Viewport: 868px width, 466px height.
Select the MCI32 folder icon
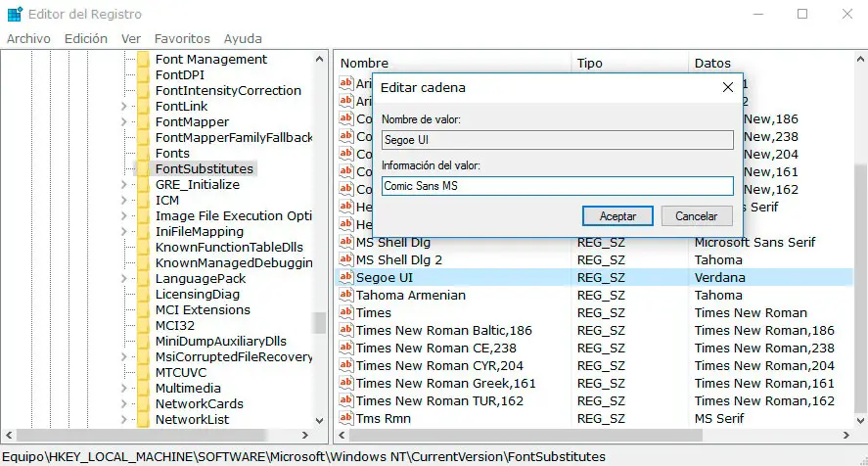(x=143, y=326)
